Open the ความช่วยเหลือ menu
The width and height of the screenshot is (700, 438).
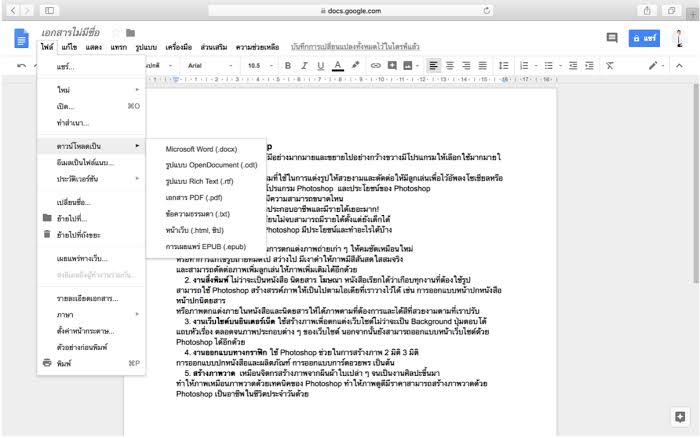pos(257,47)
